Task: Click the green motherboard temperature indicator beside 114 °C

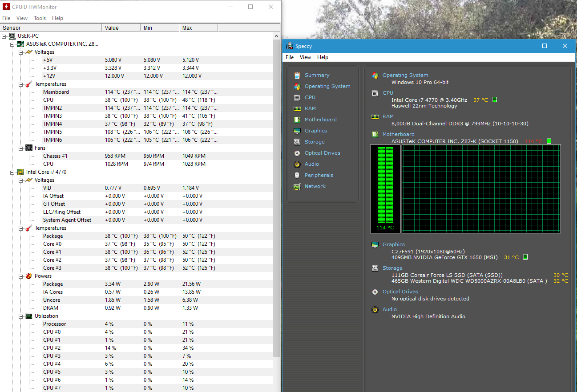Action: tap(549, 141)
